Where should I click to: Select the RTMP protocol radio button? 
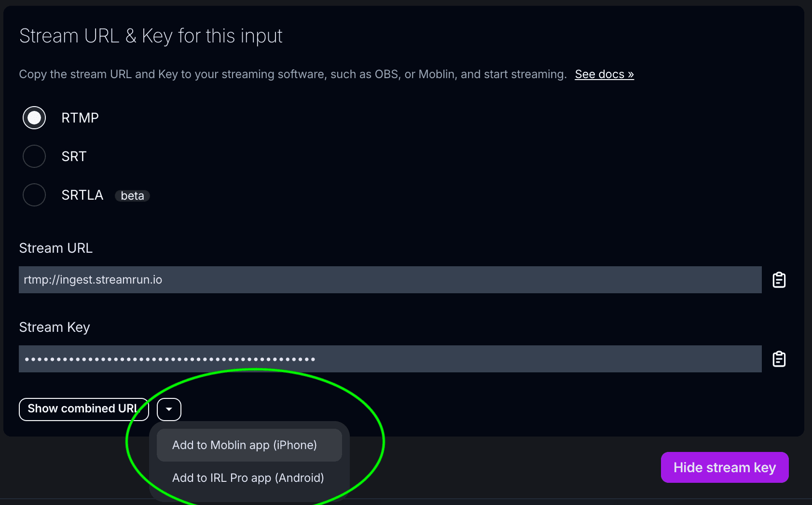click(34, 117)
